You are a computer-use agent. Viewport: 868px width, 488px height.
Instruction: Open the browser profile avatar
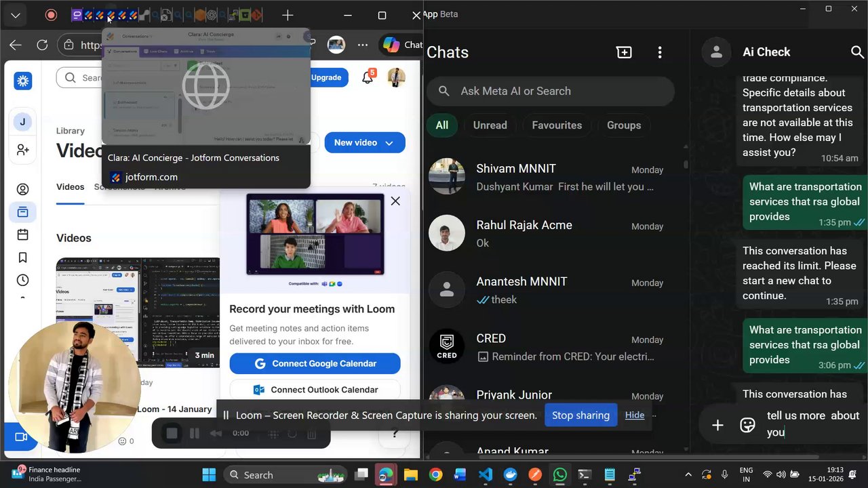336,45
